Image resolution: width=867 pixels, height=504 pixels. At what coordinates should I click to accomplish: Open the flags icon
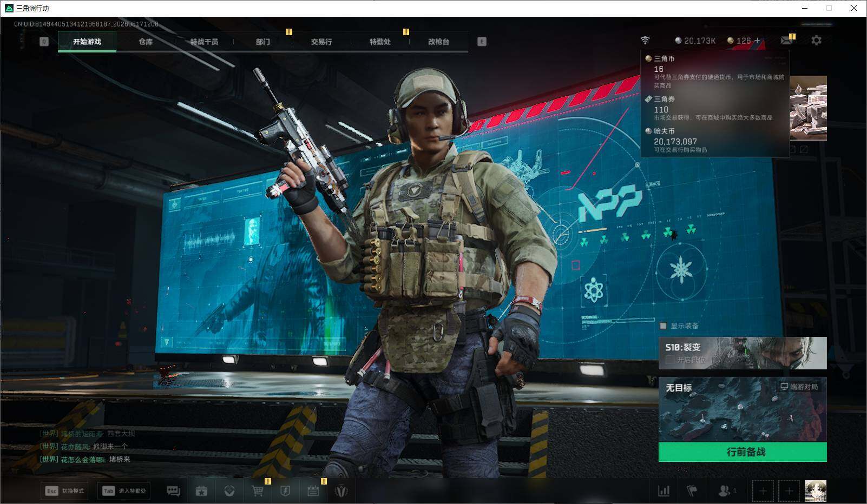coord(692,490)
